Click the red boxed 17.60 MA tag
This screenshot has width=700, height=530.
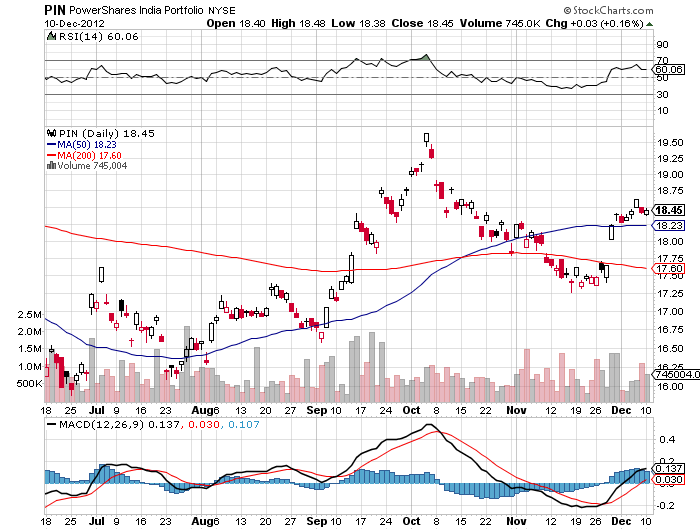click(668, 268)
